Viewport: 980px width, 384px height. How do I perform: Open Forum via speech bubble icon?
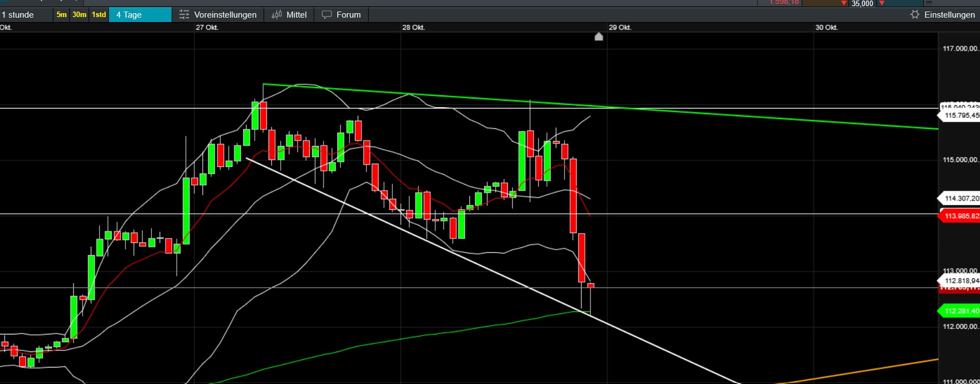[x=327, y=15]
